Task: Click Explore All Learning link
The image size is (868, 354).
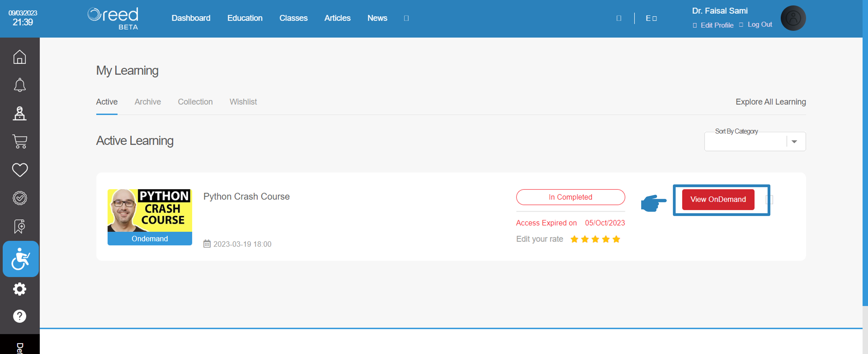Action: (771, 102)
